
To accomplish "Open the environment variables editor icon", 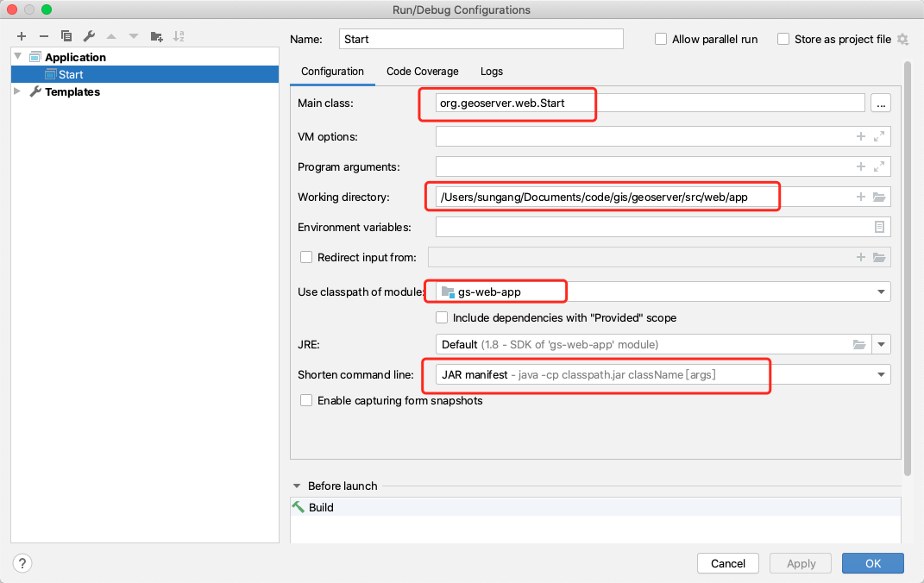I will (879, 228).
